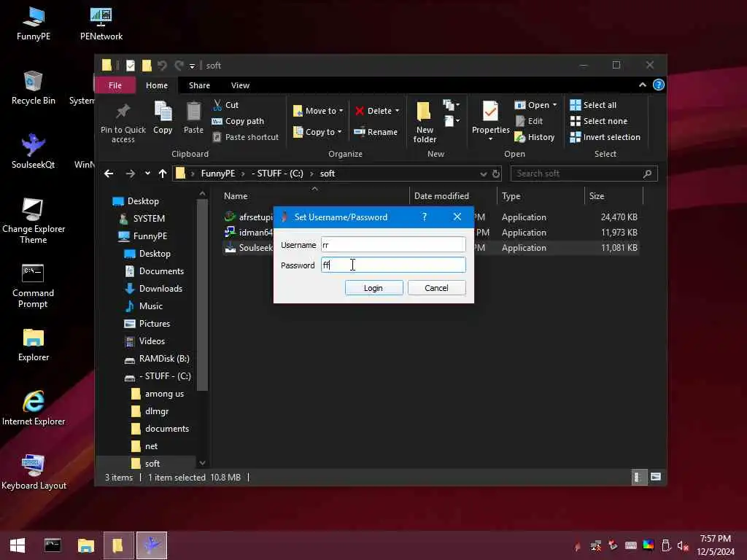Click the muted volume icon in the tray

683,545
